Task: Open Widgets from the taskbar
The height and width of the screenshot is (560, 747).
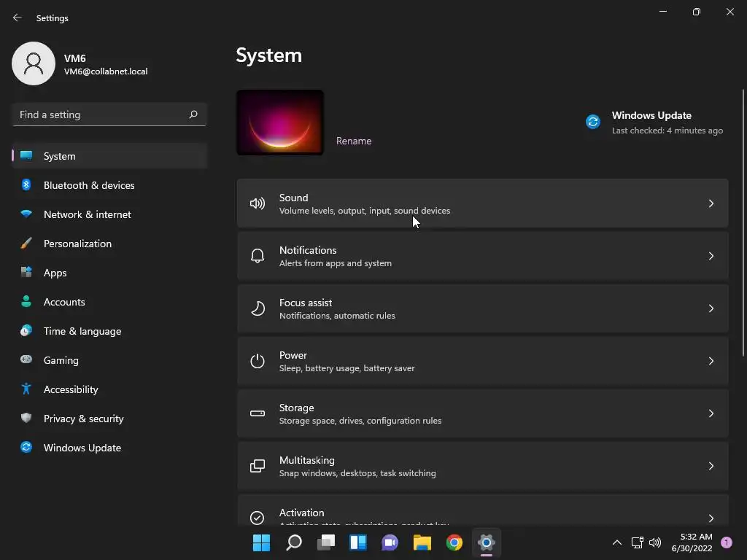Action: point(357,542)
